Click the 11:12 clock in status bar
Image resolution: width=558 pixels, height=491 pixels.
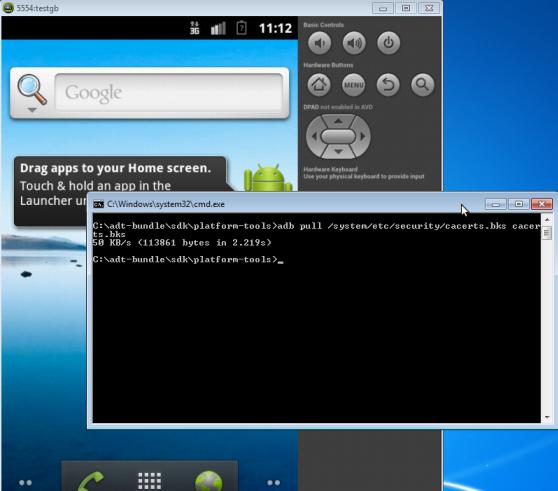point(275,28)
